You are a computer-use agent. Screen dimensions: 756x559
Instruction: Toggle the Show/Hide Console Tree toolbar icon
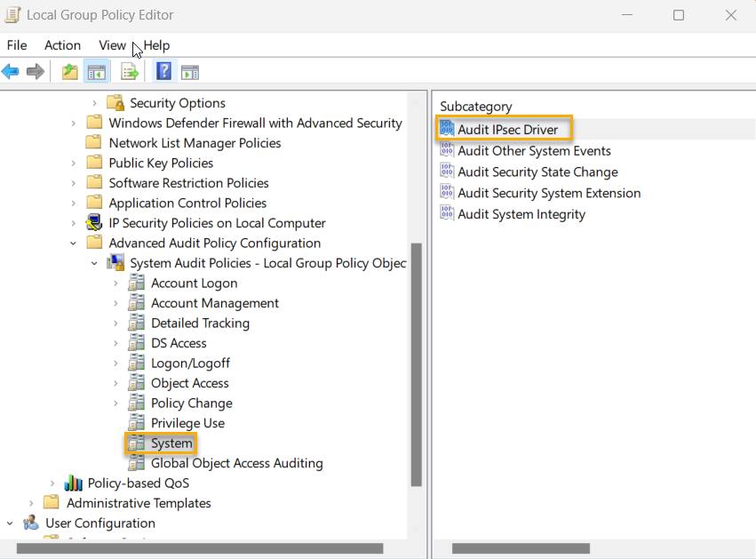pos(97,71)
